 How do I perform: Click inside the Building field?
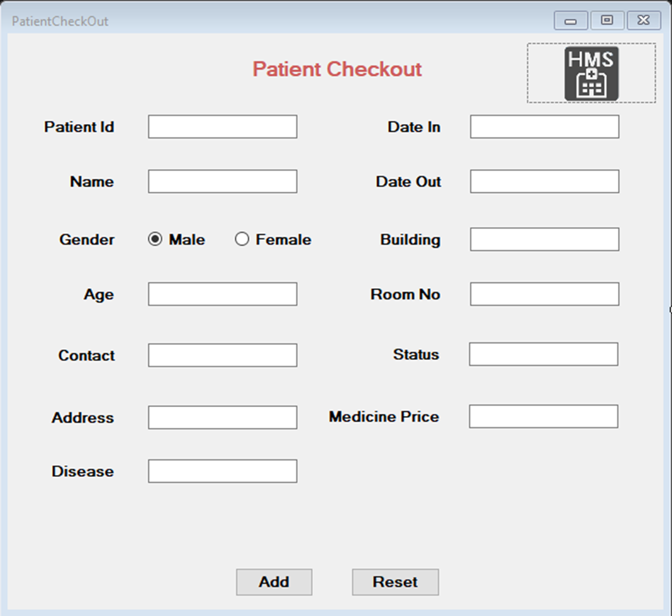click(x=543, y=239)
